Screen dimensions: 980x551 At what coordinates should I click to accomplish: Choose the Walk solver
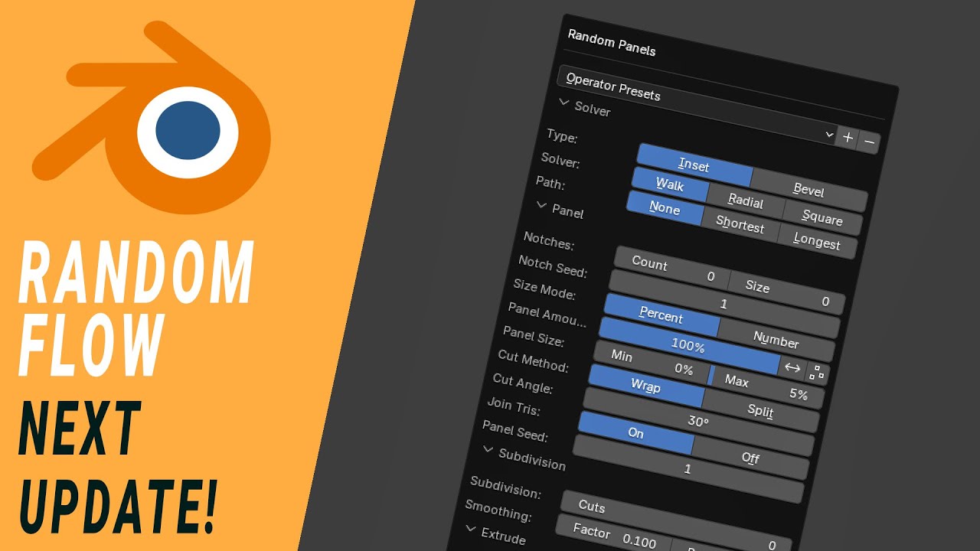point(670,184)
